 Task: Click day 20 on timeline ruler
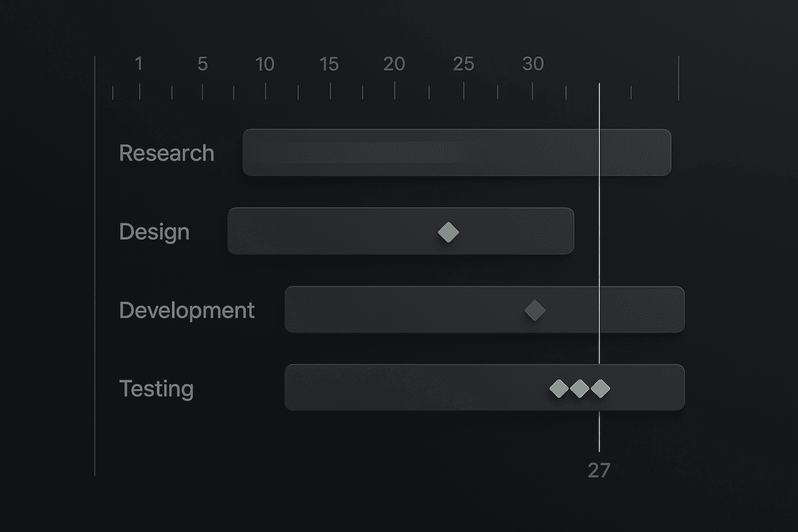[x=394, y=64]
